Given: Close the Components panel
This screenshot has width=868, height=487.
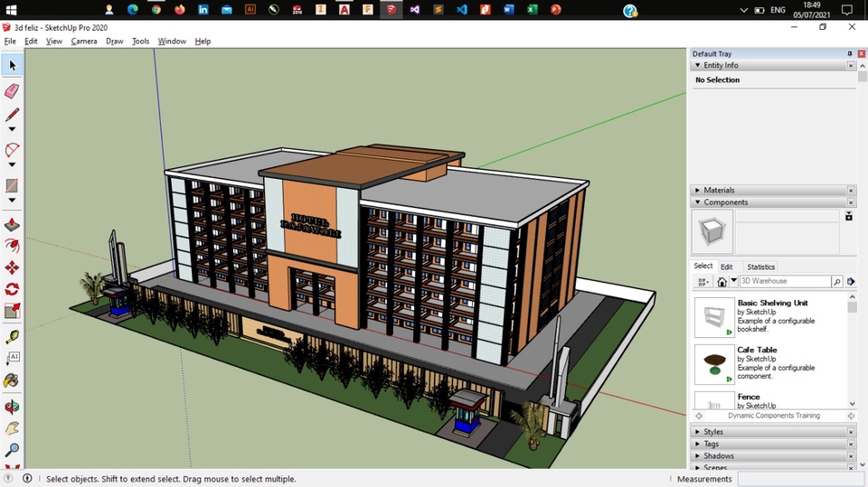Looking at the screenshot, I should (851, 202).
